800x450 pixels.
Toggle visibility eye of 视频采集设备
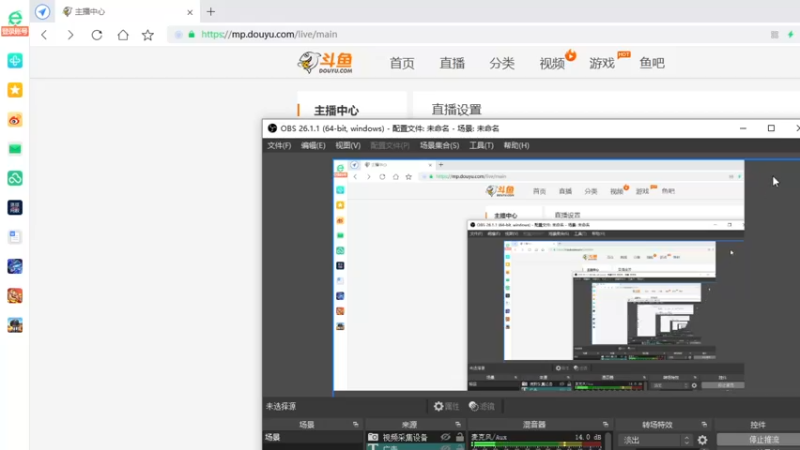click(445, 437)
